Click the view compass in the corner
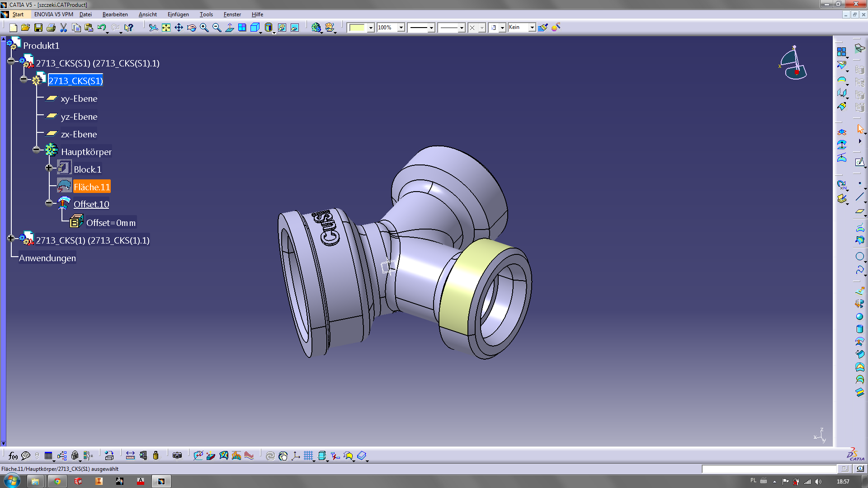The height and width of the screenshot is (488, 868). coord(793,63)
